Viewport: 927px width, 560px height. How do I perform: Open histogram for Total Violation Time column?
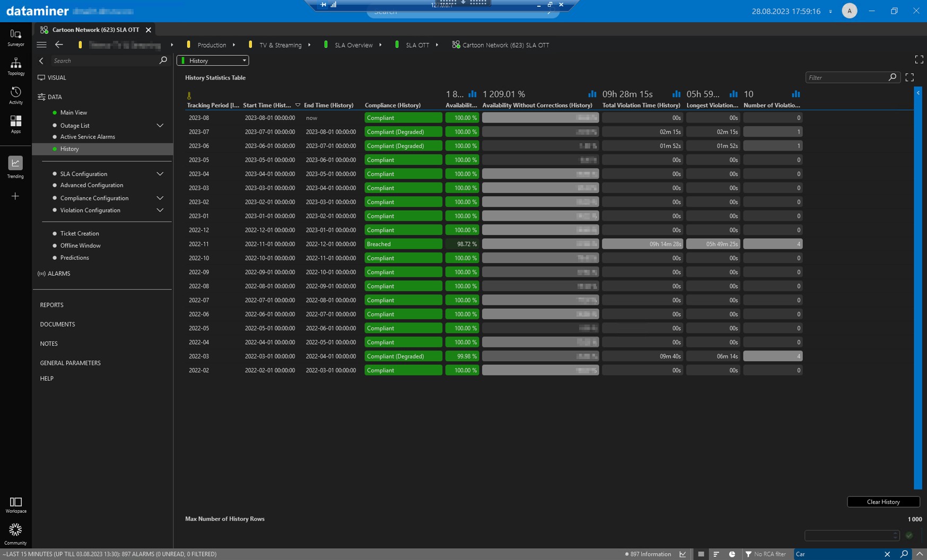[676, 94]
